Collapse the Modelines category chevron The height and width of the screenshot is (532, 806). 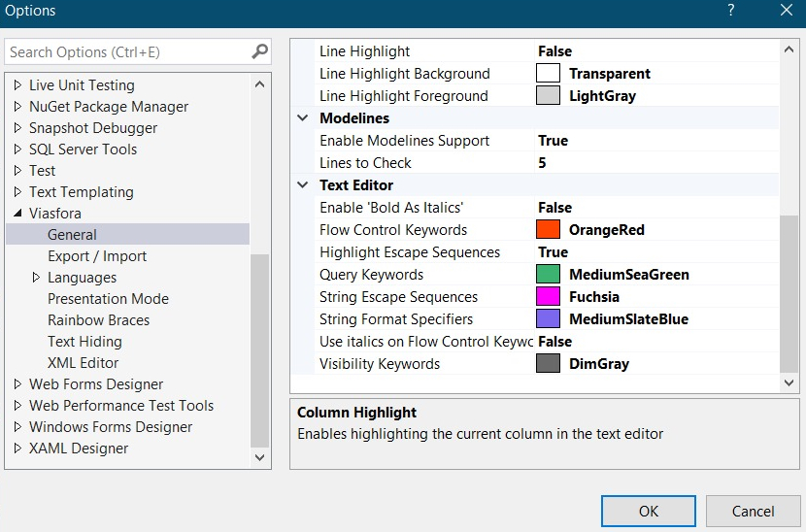[x=302, y=118]
